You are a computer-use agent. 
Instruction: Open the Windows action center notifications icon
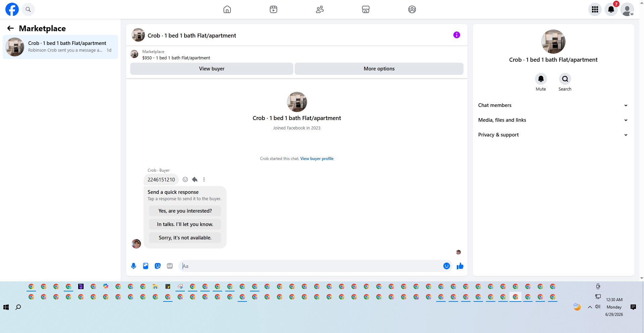(633, 307)
